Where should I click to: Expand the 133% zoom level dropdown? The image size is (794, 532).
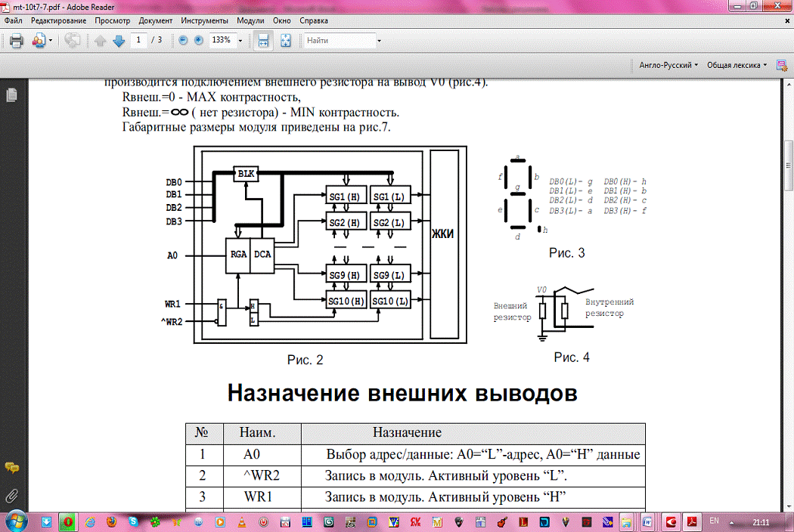[x=240, y=40]
